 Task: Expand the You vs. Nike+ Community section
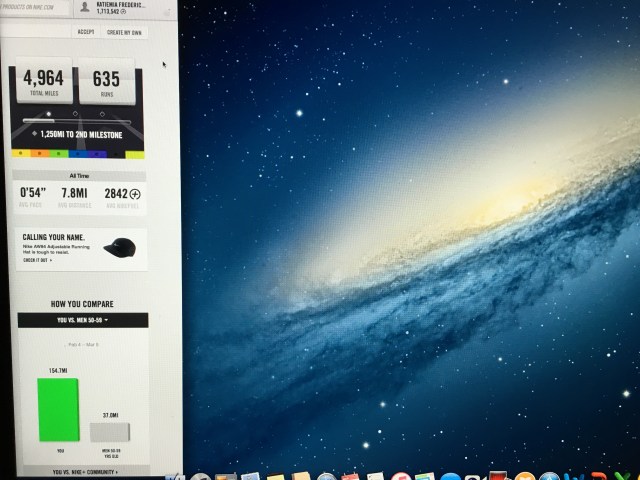pyautogui.click(x=84, y=469)
